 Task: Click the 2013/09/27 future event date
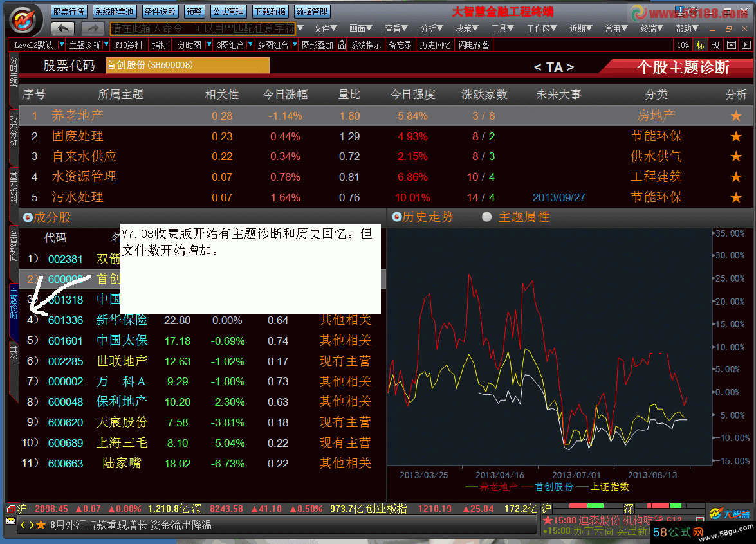559,197
